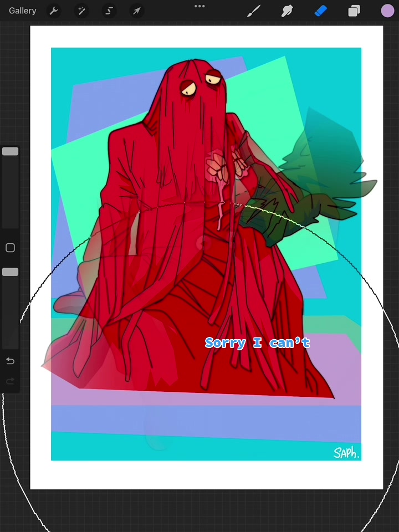The image size is (399, 532).
Task: Return to the Gallery
Action: pos(22,11)
